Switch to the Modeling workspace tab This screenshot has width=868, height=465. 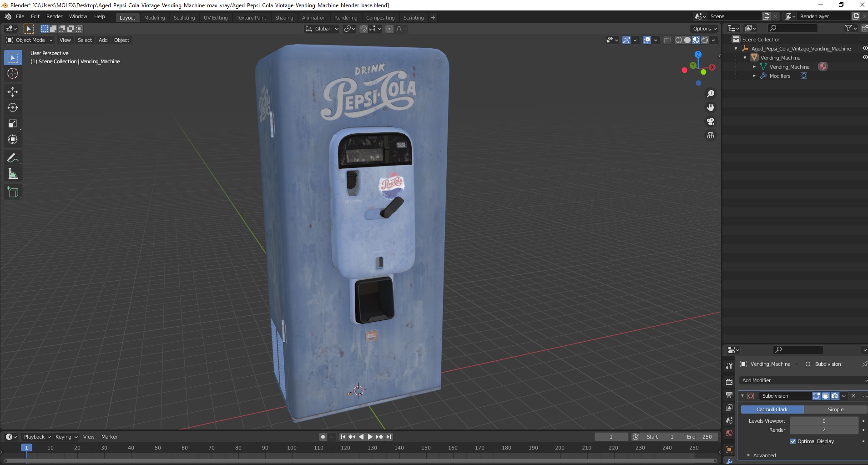[154, 18]
